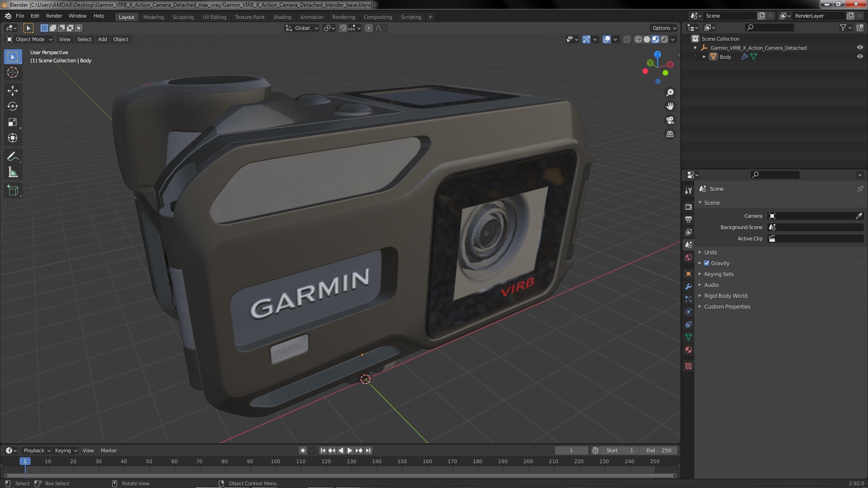Open the Modifier properties tab
868x488 pixels.
point(689,286)
